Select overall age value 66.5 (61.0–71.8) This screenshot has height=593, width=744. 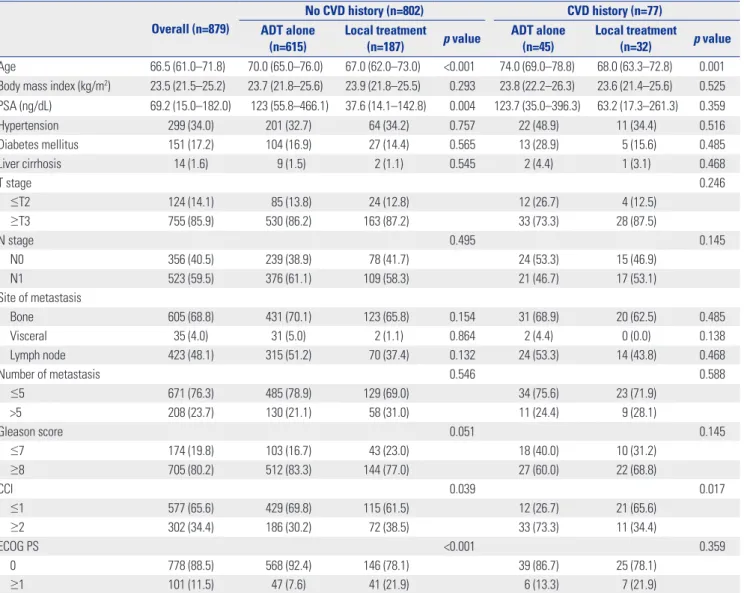tap(188, 66)
